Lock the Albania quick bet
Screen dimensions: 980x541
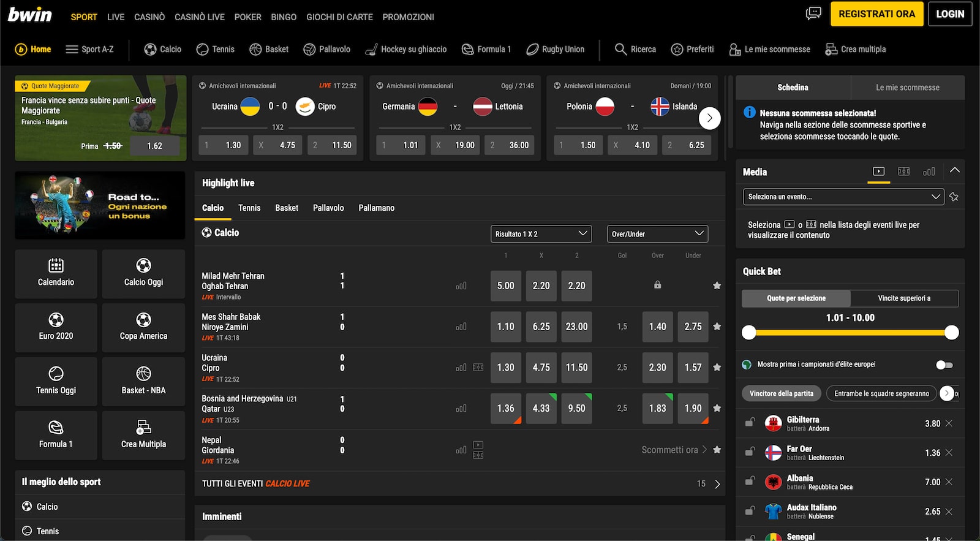tap(750, 482)
